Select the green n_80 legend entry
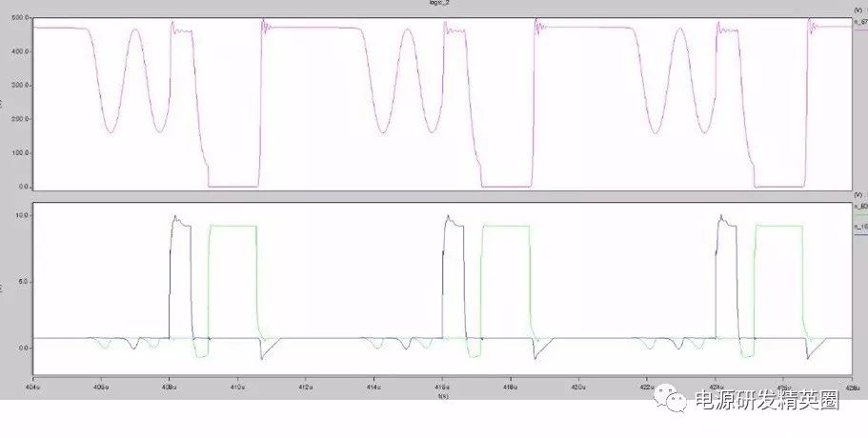The image size is (868, 438). 857,206
